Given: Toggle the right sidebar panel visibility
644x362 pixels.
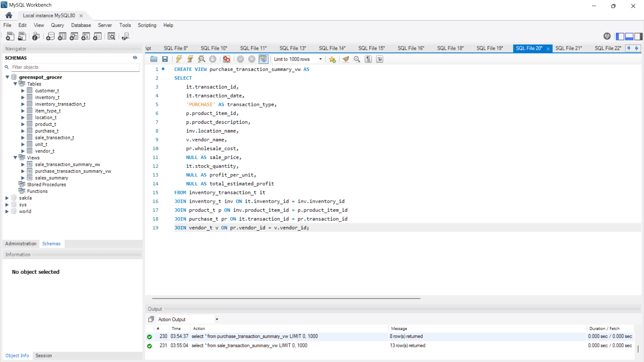Looking at the screenshot, I should [638, 36].
